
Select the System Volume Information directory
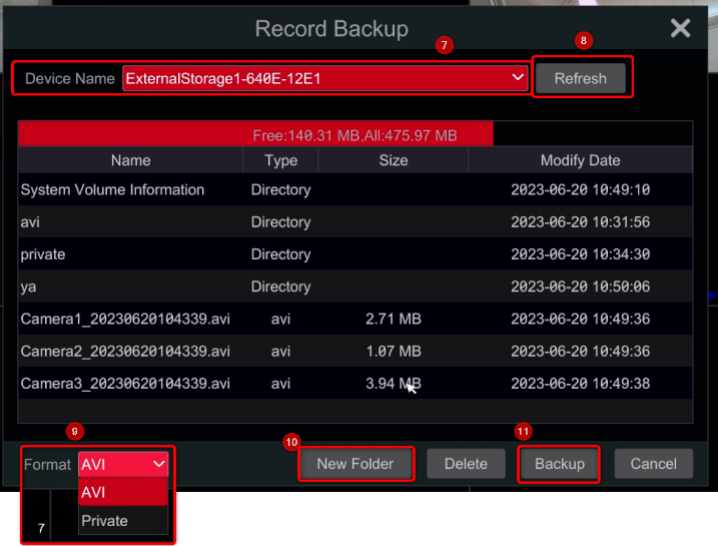pyautogui.click(x=112, y=190)
